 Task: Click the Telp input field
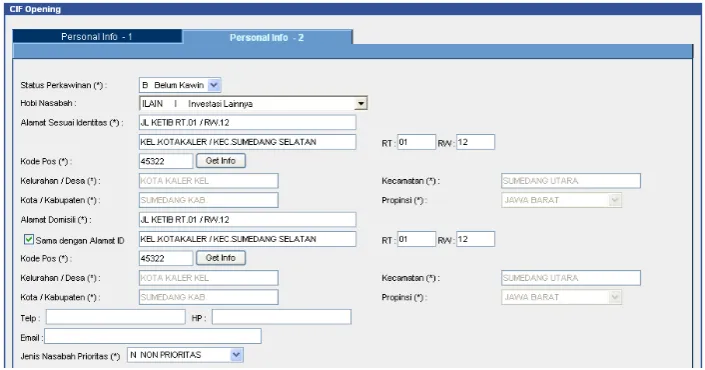click(116, 317)
